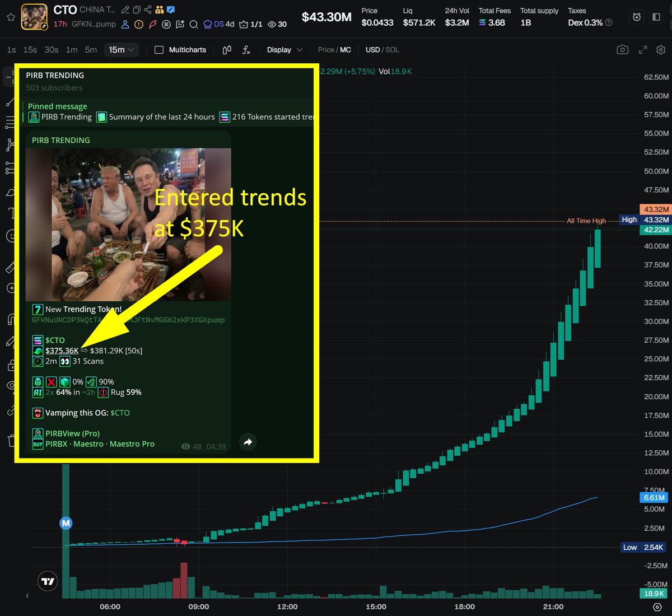Open the chat bubble with plus icon
The width and height of the screenshot is (672, 616).
(x=180, y=25)
